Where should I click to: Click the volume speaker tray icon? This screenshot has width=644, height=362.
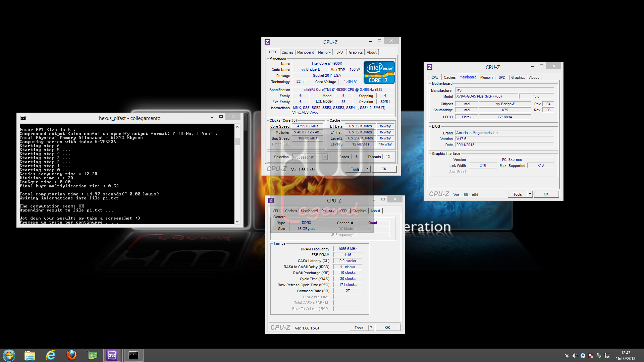pyautogui.click(x=575, y=356)
